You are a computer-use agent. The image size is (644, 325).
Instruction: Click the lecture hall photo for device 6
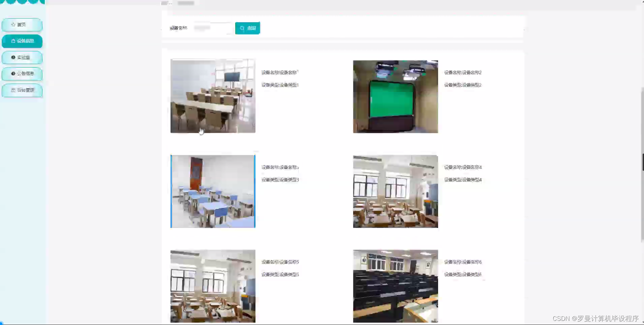tap(395, 286)
